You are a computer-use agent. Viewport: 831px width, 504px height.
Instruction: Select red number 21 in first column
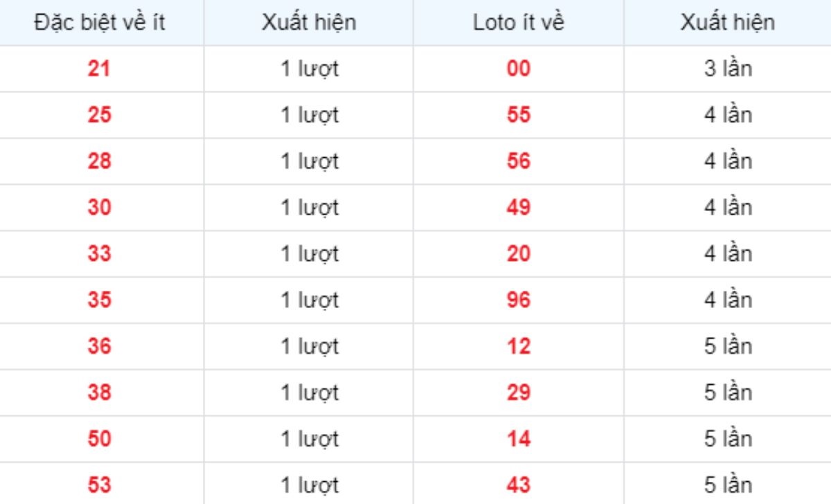click(99, 69)
